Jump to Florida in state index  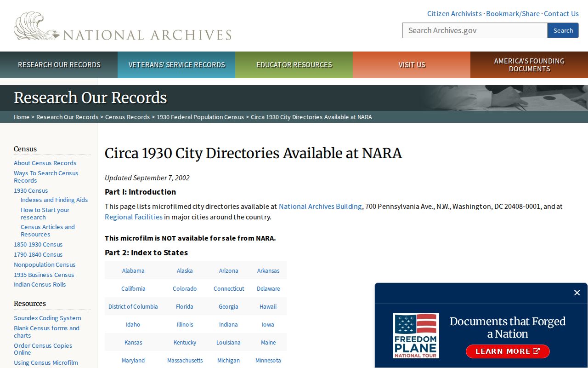tap(185, 306)
